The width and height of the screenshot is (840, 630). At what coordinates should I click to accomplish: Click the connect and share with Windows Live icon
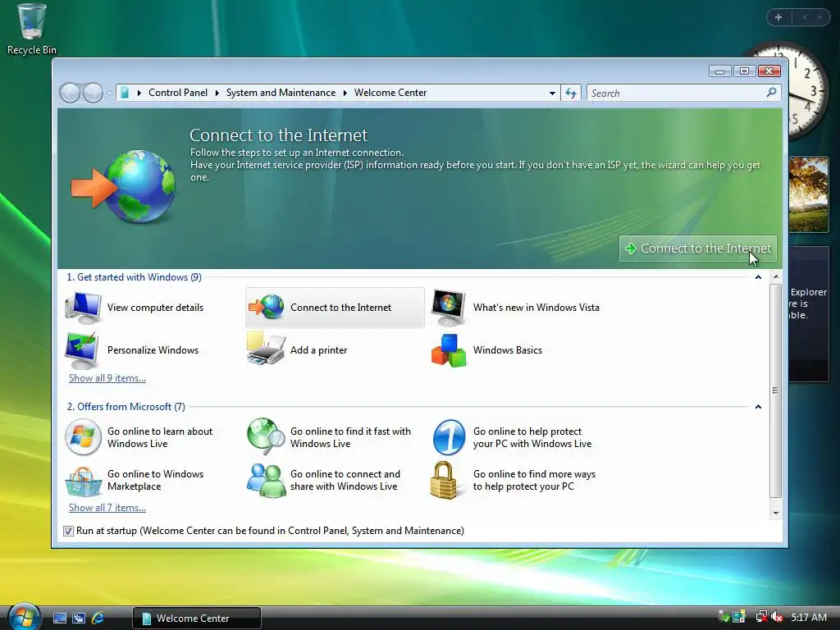point(267,480)
